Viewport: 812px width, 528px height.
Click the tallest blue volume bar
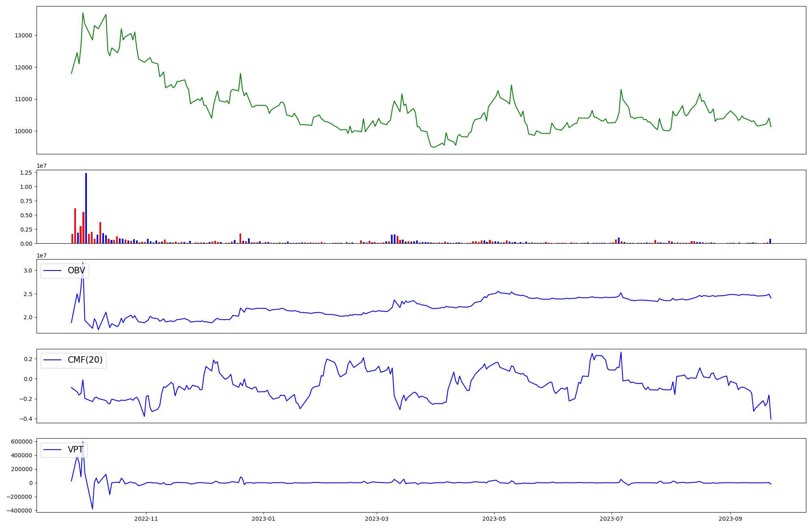click(86, 207)
